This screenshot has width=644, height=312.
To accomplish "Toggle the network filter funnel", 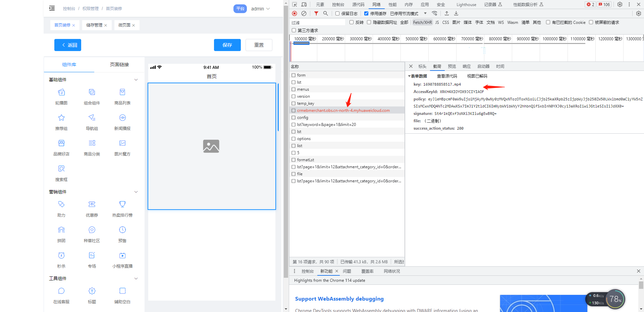I will (x=316, y=13).
